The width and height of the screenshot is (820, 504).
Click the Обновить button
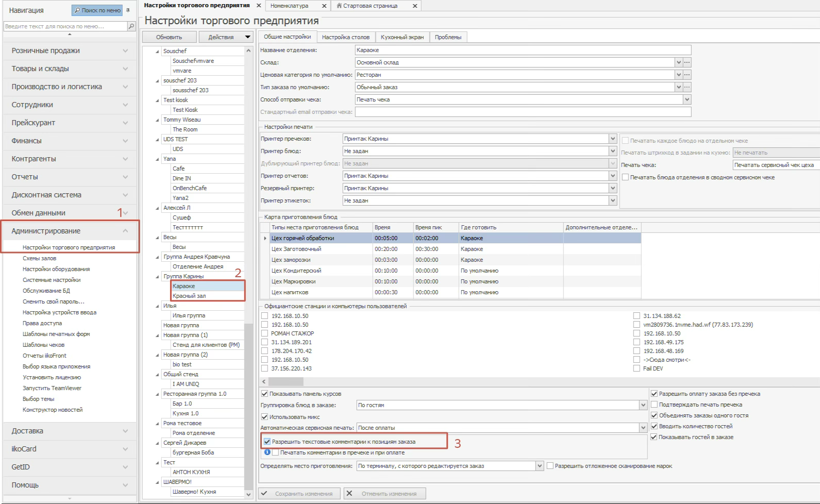pos(169,37)
